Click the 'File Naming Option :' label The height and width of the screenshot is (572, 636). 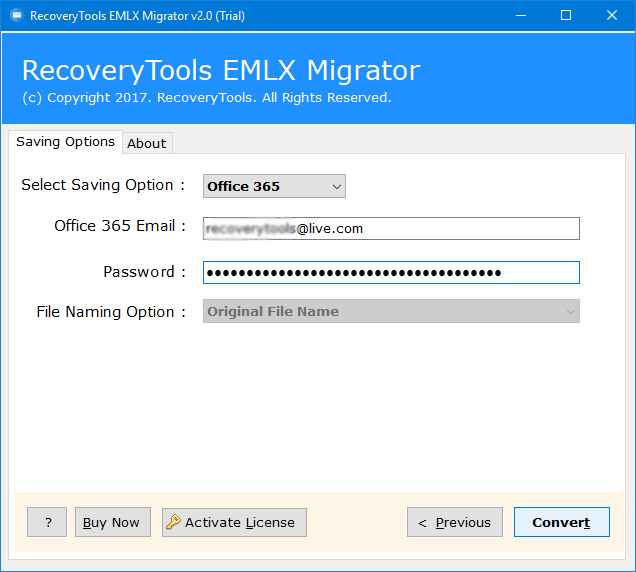[111, 312]
